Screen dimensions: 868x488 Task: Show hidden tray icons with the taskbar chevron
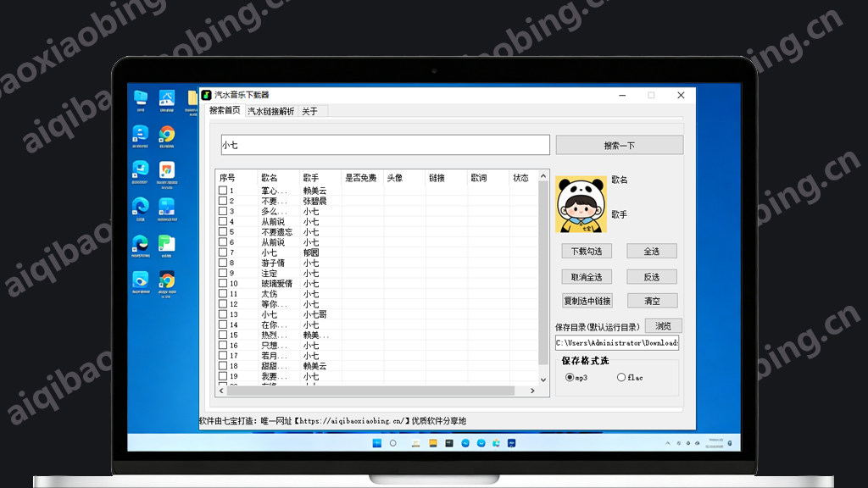(668, 443)
